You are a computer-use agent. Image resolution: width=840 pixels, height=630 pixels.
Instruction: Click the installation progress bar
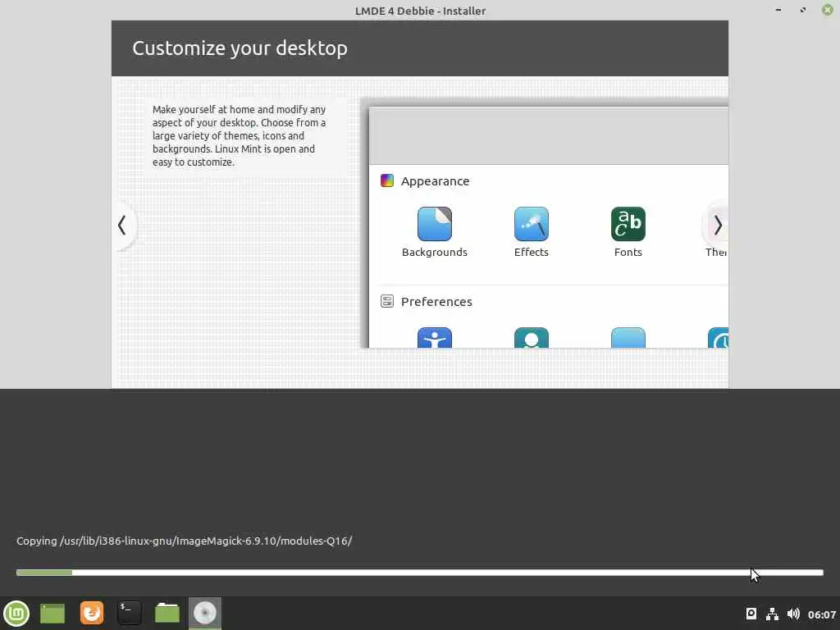coord(419,573)
